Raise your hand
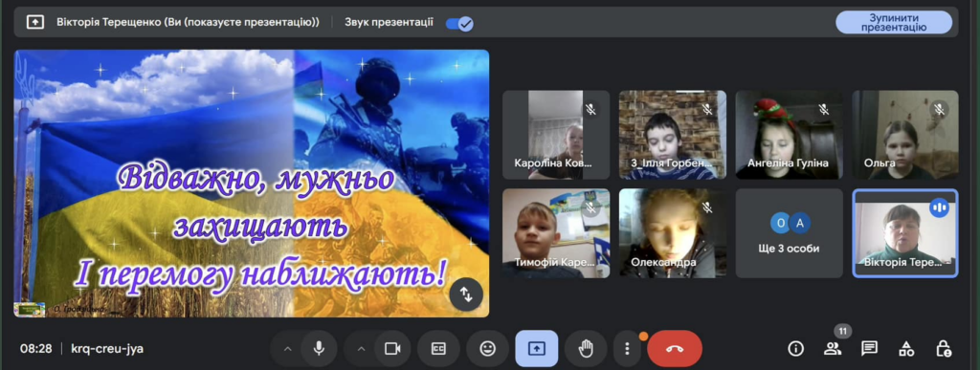980x370 pixels. (585, 348)
